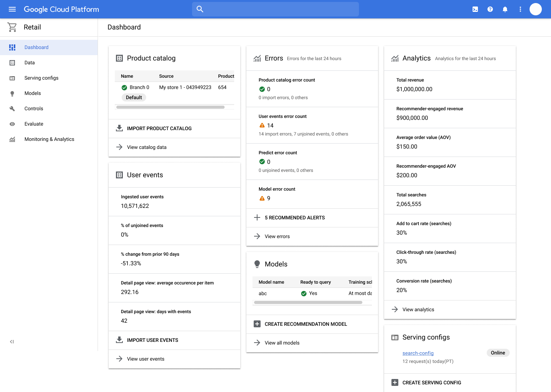The image size is (551, 392).
Task: Click the plus icon beside 5 Recommended Alerts
Action: 257,217
